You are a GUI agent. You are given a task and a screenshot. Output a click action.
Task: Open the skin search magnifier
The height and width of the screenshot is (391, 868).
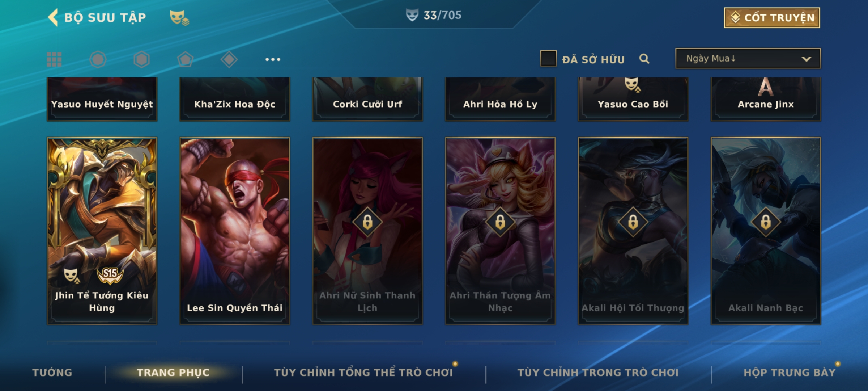point(644,59)
